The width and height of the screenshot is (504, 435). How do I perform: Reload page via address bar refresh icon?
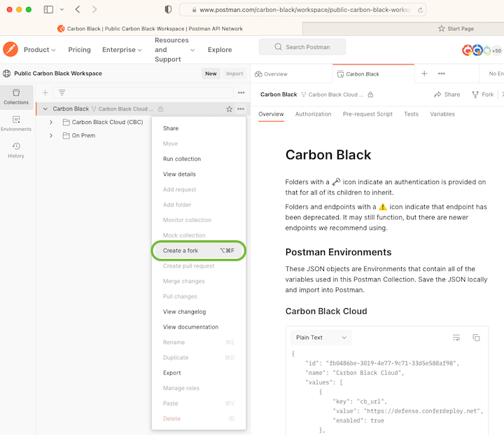(420, 10)
